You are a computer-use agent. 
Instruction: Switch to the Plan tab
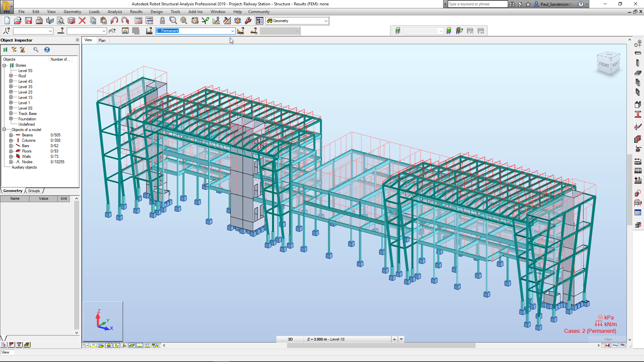tap(102, 40)
